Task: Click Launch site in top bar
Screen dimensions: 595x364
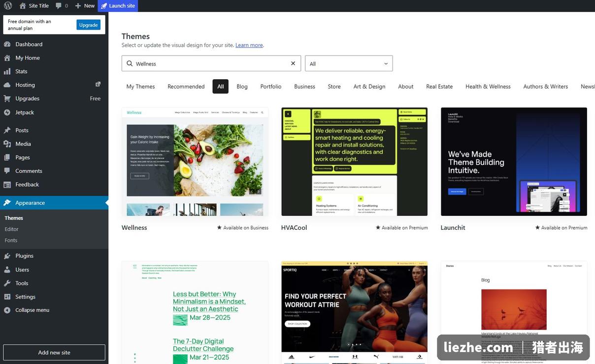Action: [x=118, y=6]
